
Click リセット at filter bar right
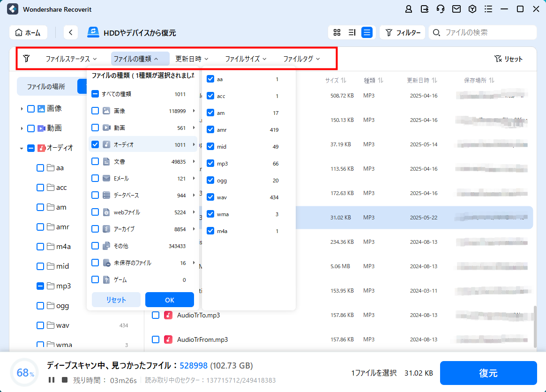509,59
